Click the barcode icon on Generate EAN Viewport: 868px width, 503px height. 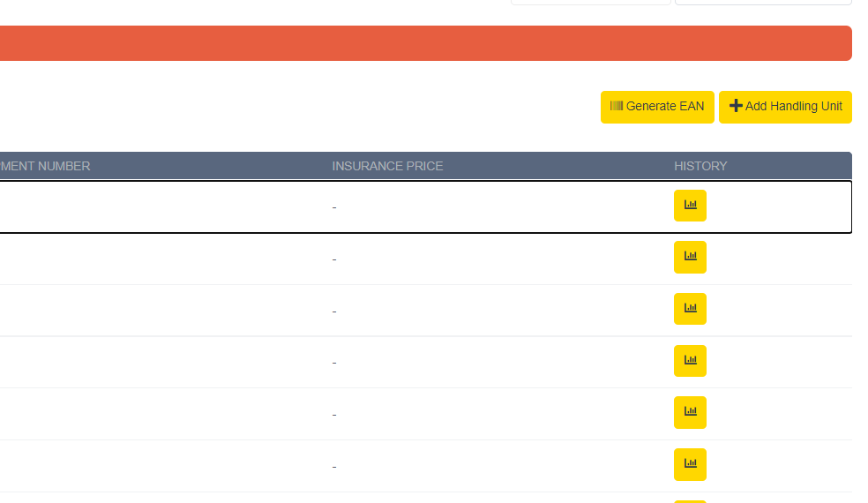tap(617, 106)
